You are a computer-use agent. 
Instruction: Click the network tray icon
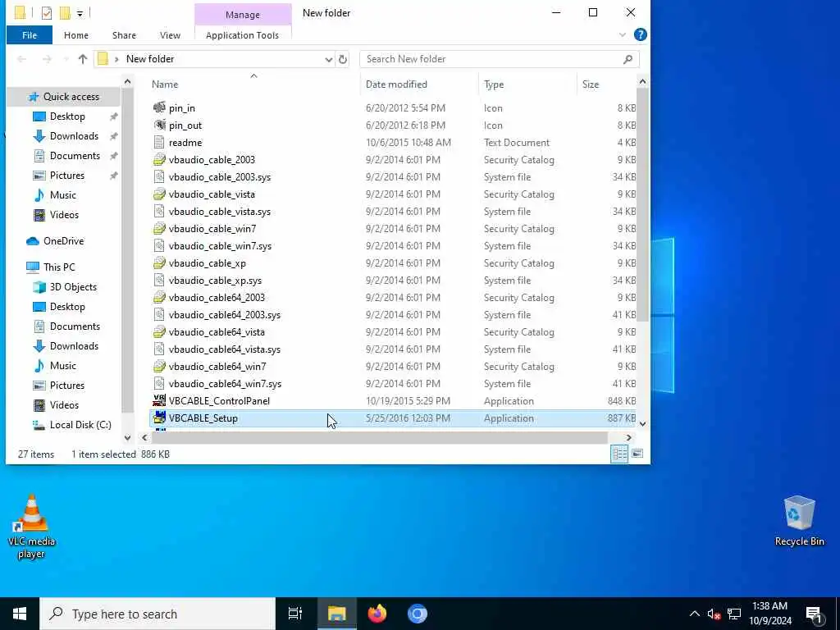tap(734, 614)
